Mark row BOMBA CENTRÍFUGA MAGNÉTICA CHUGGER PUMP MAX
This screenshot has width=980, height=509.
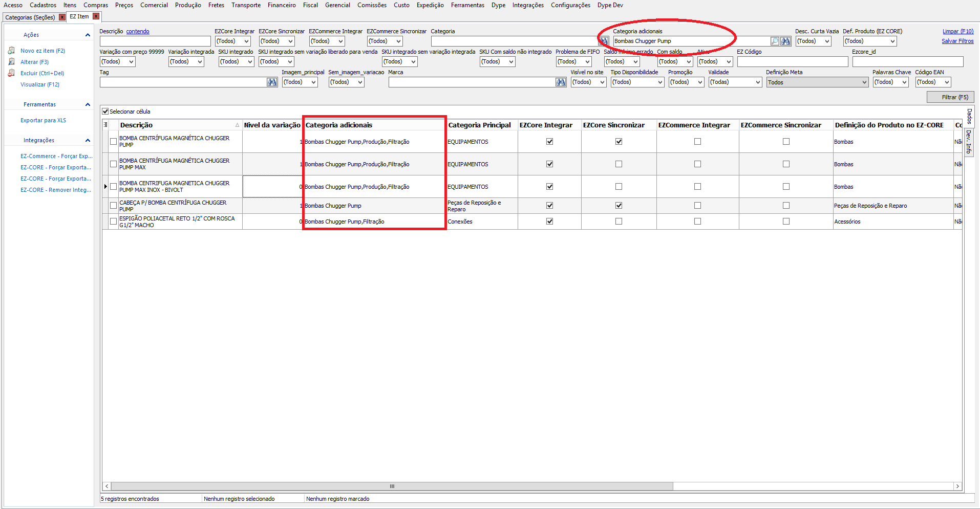(113, 164)
